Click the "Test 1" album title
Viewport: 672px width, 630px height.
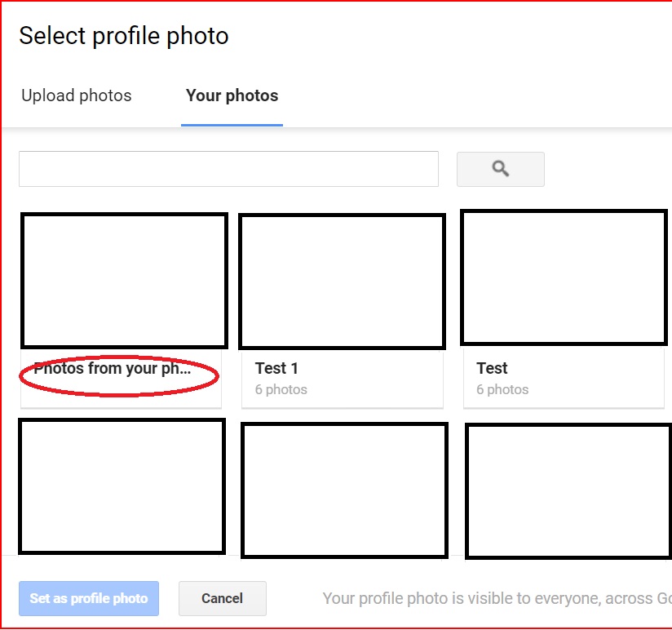pos(276,369)
